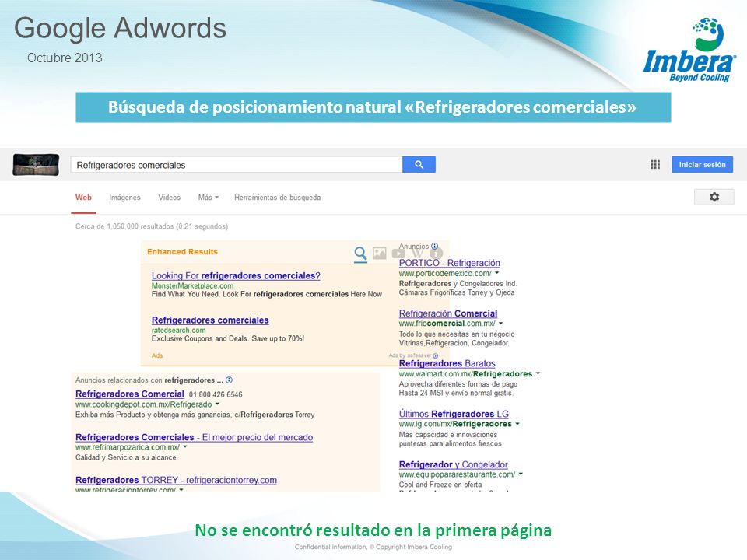Click Cerca de 1,050,000 resultados text
The width and height of the screenshot is (747, 560).
point(152,226)
